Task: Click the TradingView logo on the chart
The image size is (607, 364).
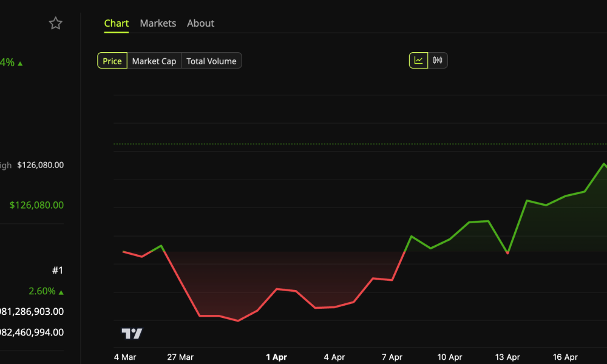Action: click(132, 333)
